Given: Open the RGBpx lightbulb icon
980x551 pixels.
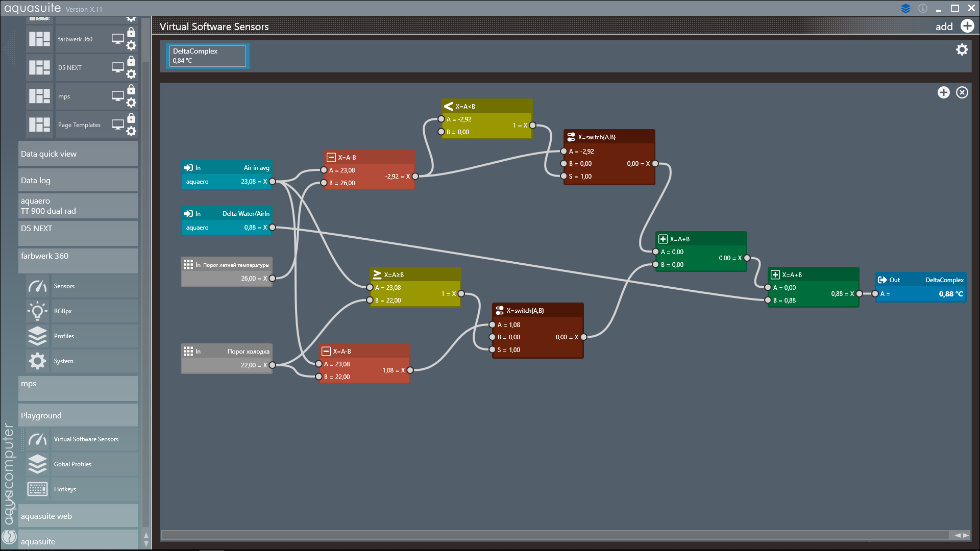Looking at the screenshot, I should (x=37, y=311).
